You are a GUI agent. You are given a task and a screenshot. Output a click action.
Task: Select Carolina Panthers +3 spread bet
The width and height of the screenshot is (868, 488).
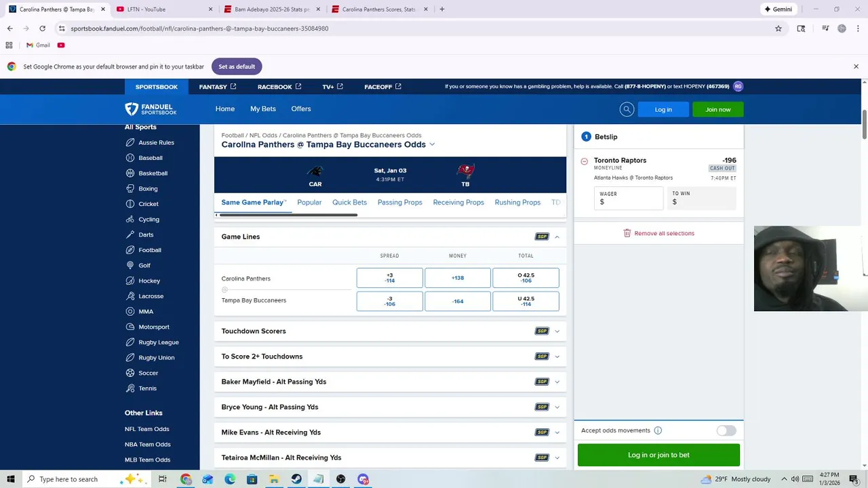[390, 278]
